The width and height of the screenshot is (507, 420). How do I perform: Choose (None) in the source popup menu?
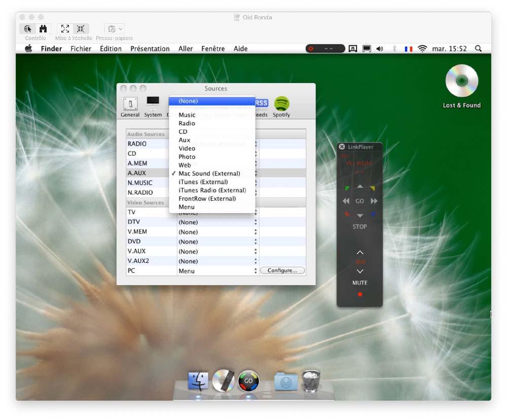coord(212,101)
